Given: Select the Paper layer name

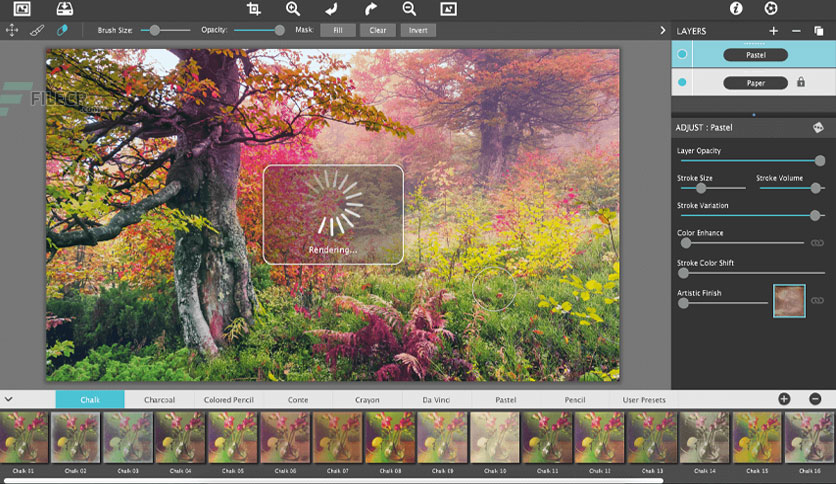Looking at the screenshot, I should (x=755, y=83).
